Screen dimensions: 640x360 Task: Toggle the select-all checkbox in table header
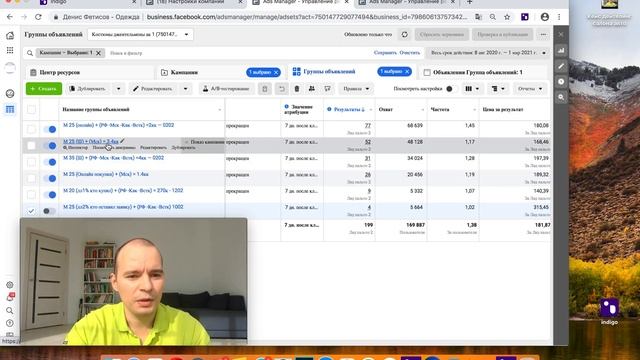31,109
